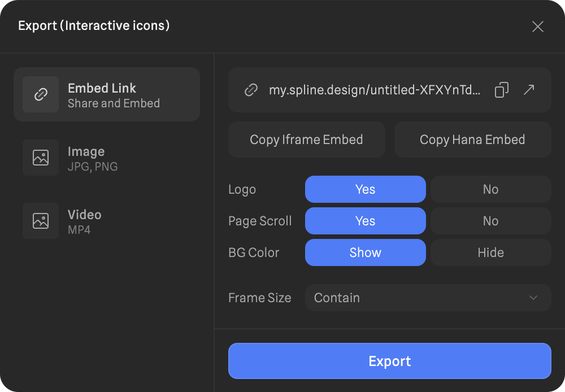The height and width of the screenshot is (392, 565).
Task: Set Logo option to No
Action: [490, 189]
